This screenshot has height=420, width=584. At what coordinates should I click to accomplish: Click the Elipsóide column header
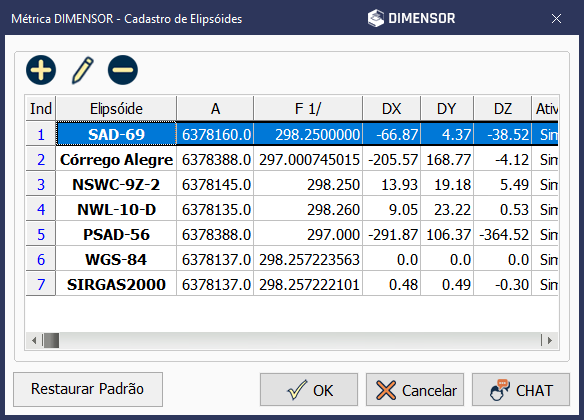(116, 109)
